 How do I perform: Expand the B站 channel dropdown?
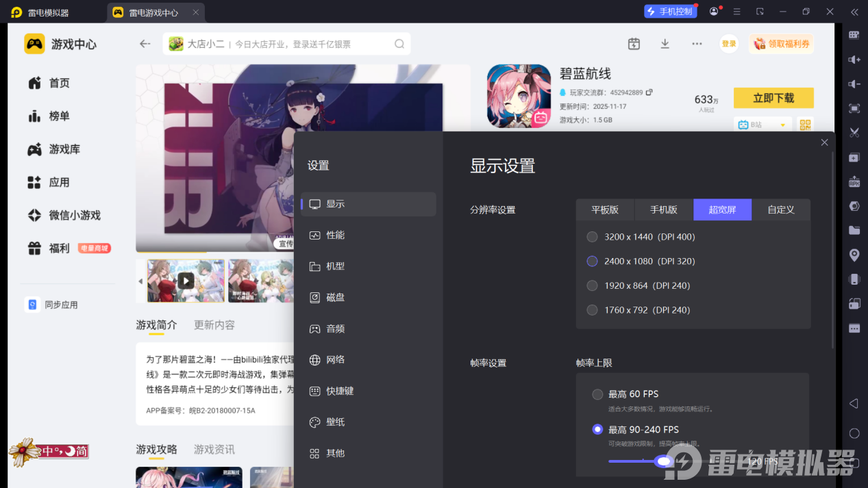click(762, 125)
